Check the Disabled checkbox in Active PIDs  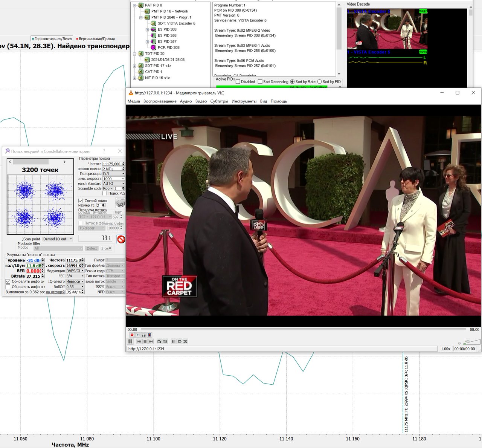[x=238, y=82]
